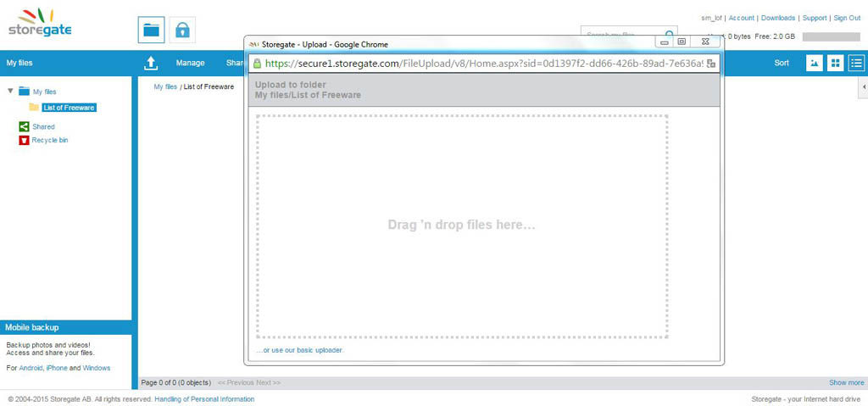The height and width of the screenshot is (406, 868).
Task: Expand the collapsed right side panel arrow
Action: [x=864, y=87]
